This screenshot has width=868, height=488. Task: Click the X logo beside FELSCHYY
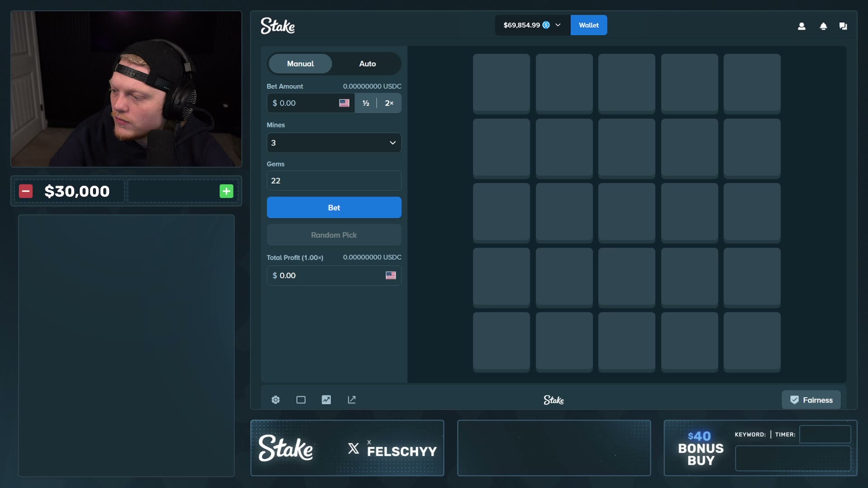[354, 448]
